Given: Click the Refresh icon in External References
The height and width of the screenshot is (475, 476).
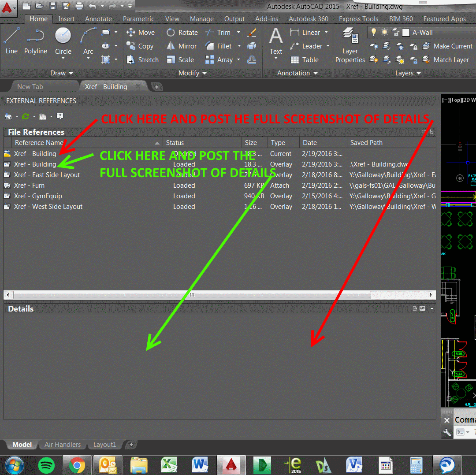Looking at the screenshot, I should pos(26,116).
